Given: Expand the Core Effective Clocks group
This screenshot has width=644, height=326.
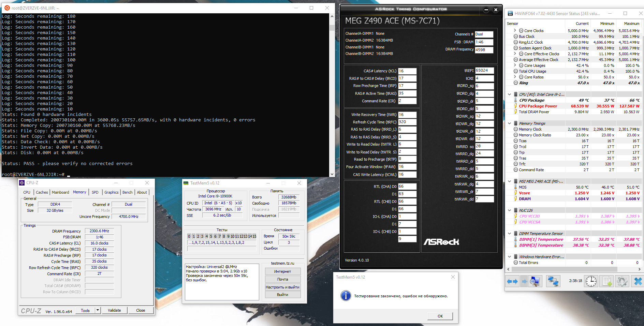Looking at the screenshot, I should pos(515,54).
